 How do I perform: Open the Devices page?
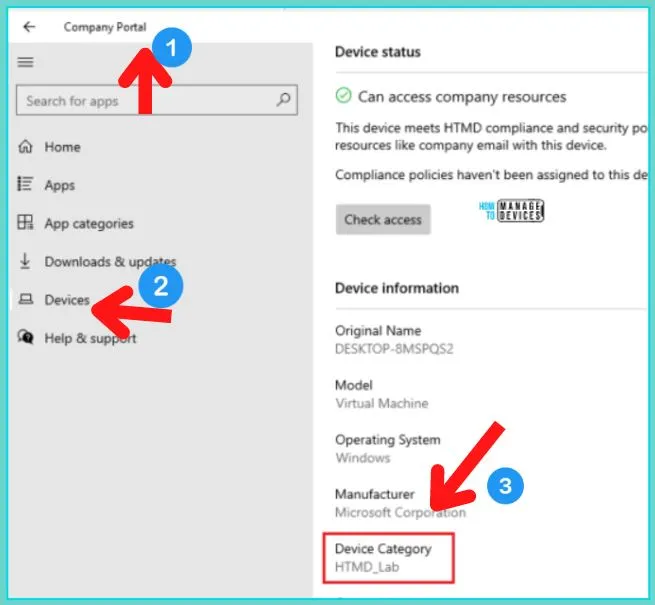[67, 300]
